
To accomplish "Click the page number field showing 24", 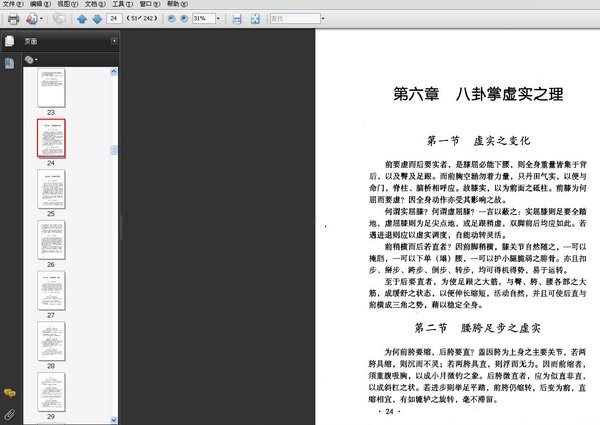I will (x=114, y=18).
